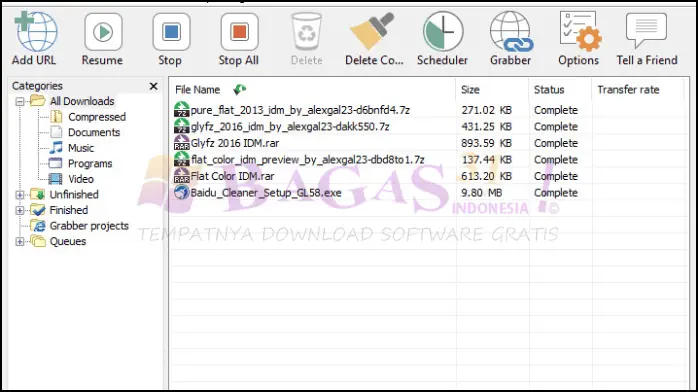Select the Music category
Screen dimensions: 698x392
(81, 148)
